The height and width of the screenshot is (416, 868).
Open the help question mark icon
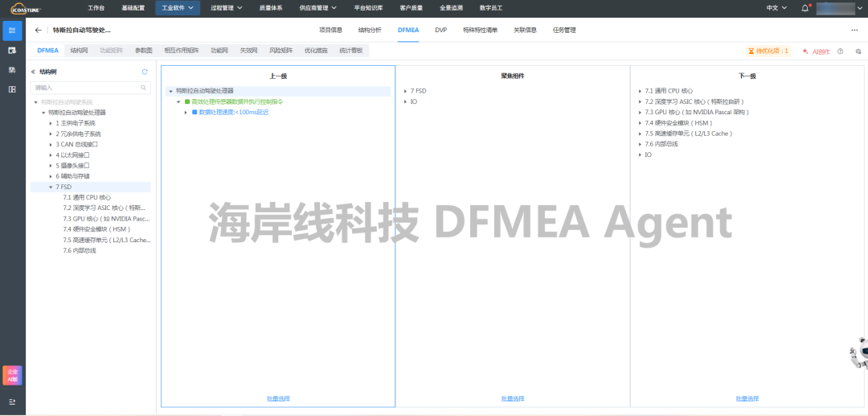point(841,51)
